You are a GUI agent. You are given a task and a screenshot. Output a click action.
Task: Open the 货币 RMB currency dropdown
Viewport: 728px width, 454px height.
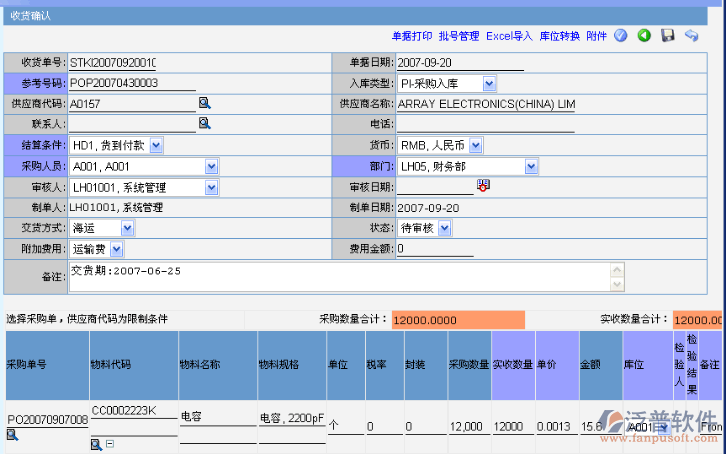[x=475, y=145]
